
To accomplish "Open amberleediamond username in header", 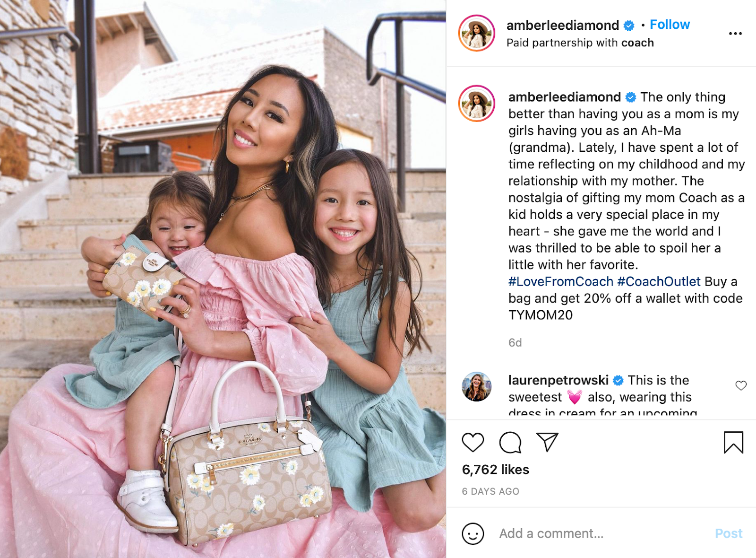I will tap(562, 25).
